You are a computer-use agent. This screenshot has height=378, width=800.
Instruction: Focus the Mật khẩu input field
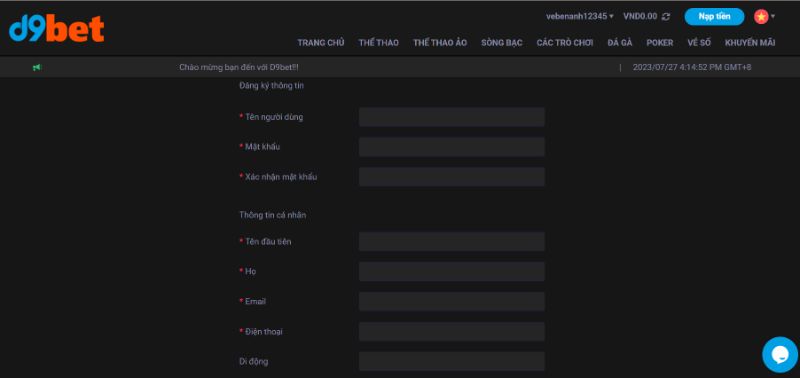[452, 147]
